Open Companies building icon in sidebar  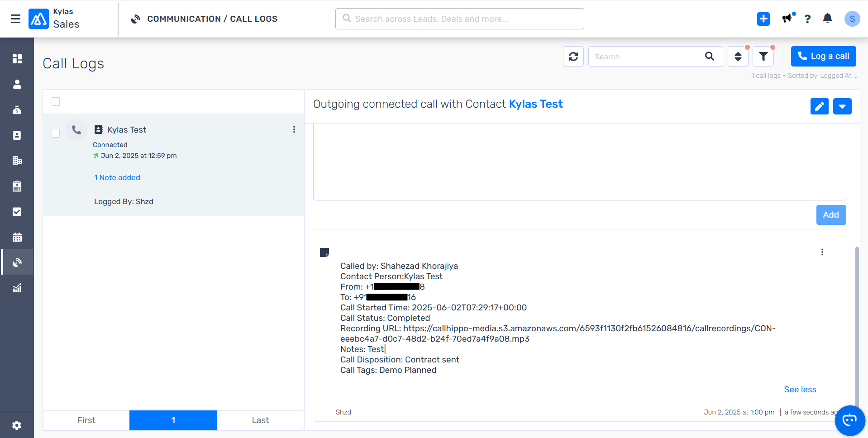point(17,161)
